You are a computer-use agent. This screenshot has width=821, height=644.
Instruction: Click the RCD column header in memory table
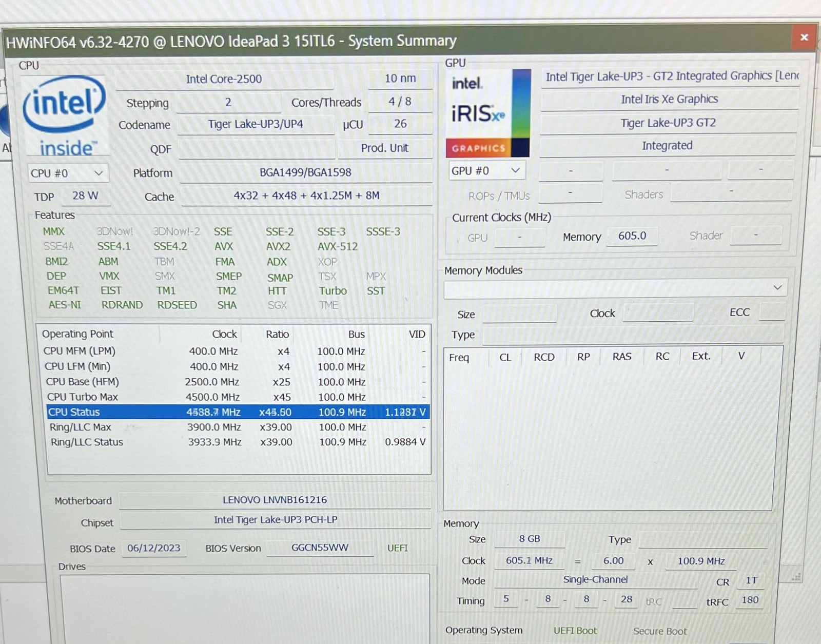[x=544, y=357]
